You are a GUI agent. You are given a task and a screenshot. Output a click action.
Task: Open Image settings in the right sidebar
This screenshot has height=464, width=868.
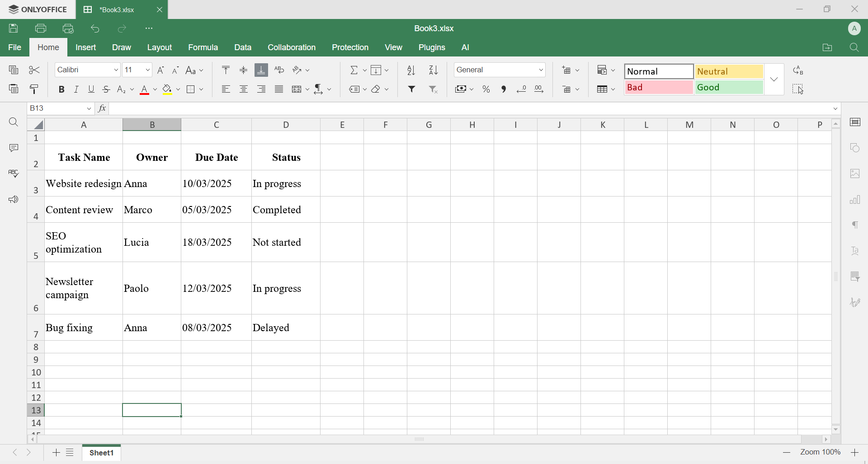click(856, 173)
